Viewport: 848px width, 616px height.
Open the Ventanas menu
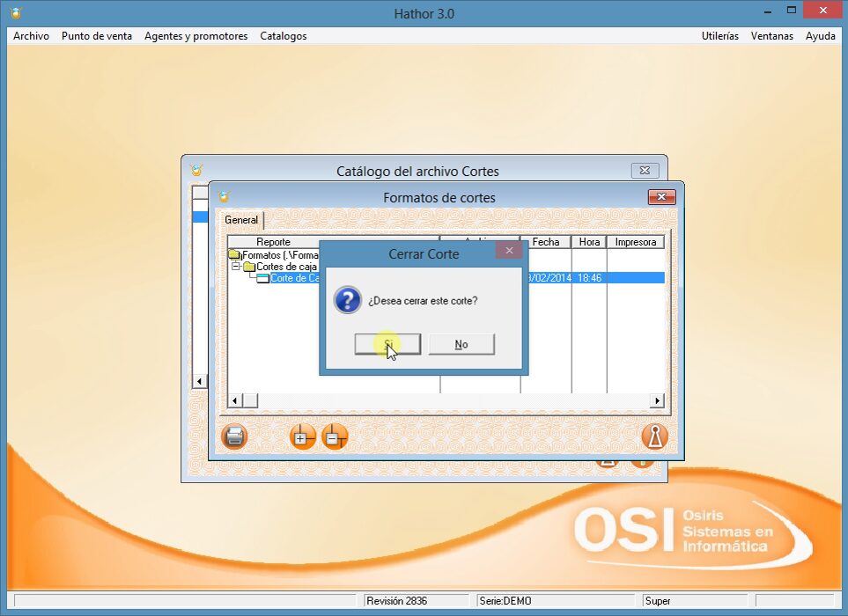coord(771,36)
